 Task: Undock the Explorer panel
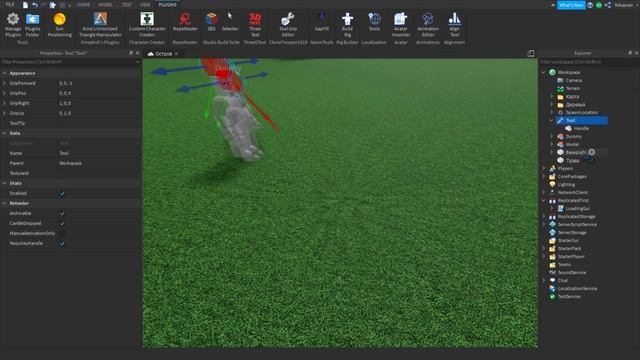630,53
